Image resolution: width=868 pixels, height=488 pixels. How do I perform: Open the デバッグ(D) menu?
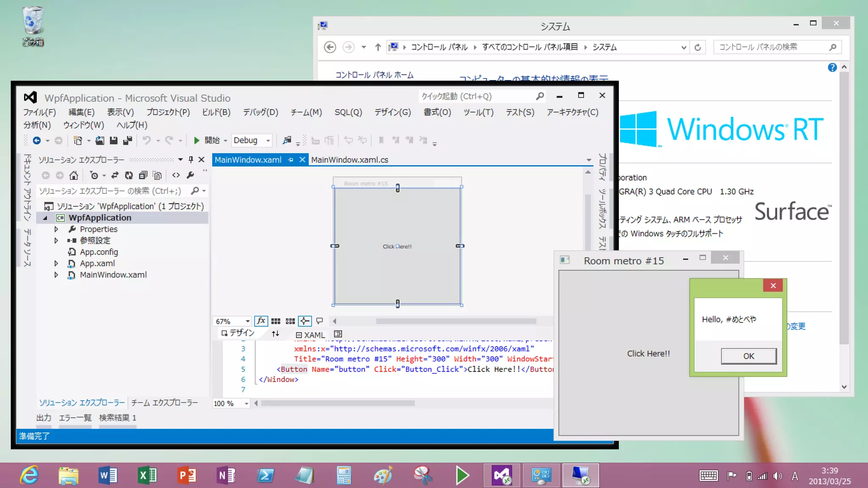(260, 112)
